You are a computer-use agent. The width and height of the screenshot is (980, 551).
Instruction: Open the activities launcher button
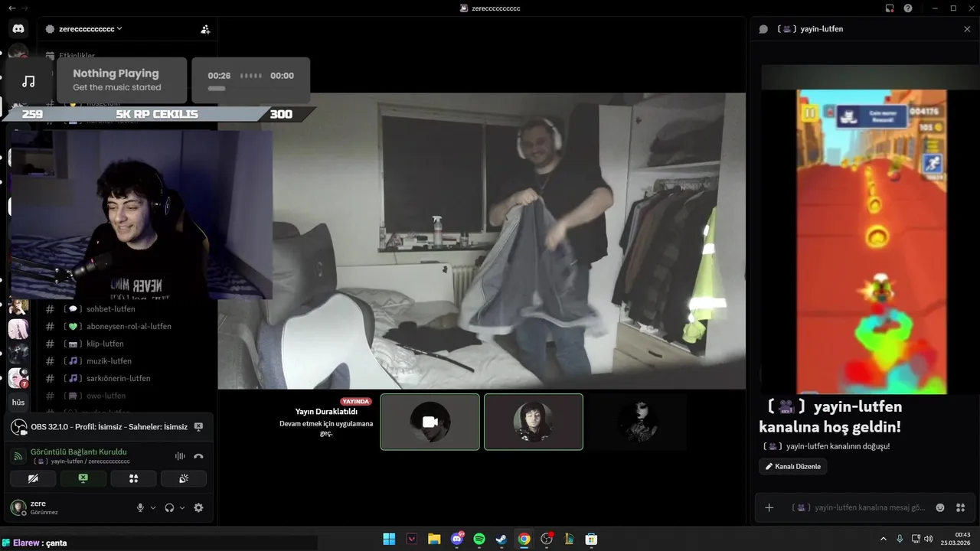point(133,478)
